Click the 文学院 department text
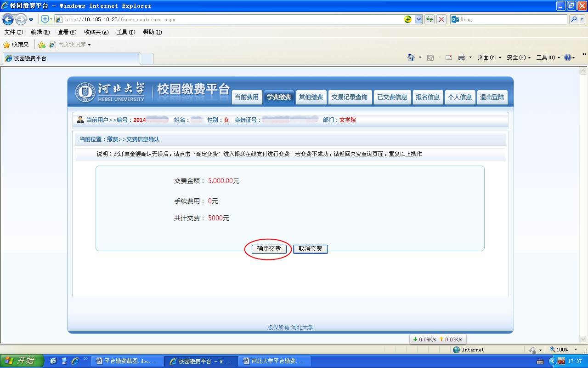 [x=348, y=120]
